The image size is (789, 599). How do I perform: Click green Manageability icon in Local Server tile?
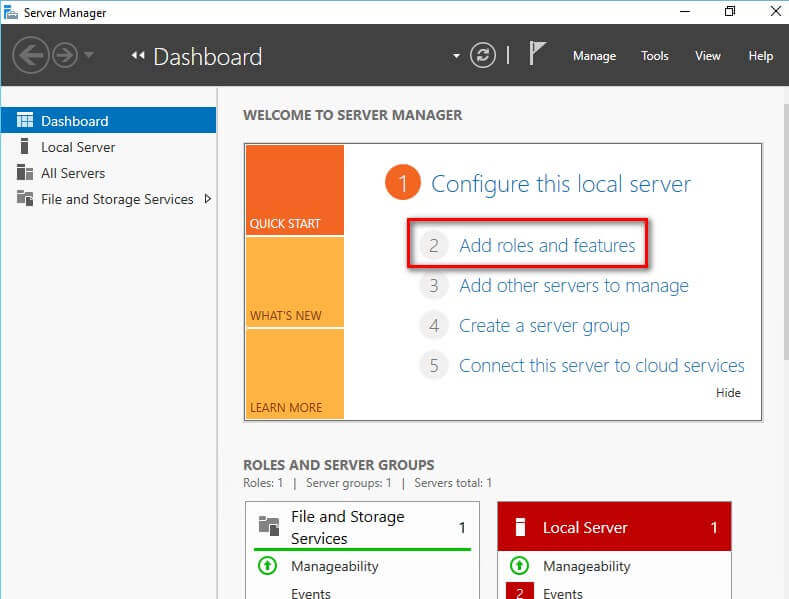519,566
